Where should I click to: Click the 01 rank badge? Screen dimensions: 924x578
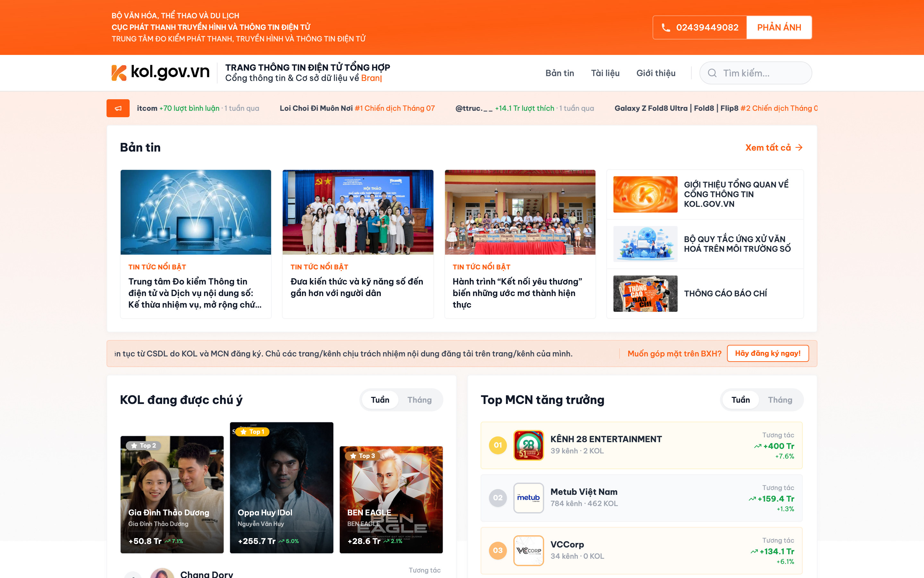tap(498, 445)
